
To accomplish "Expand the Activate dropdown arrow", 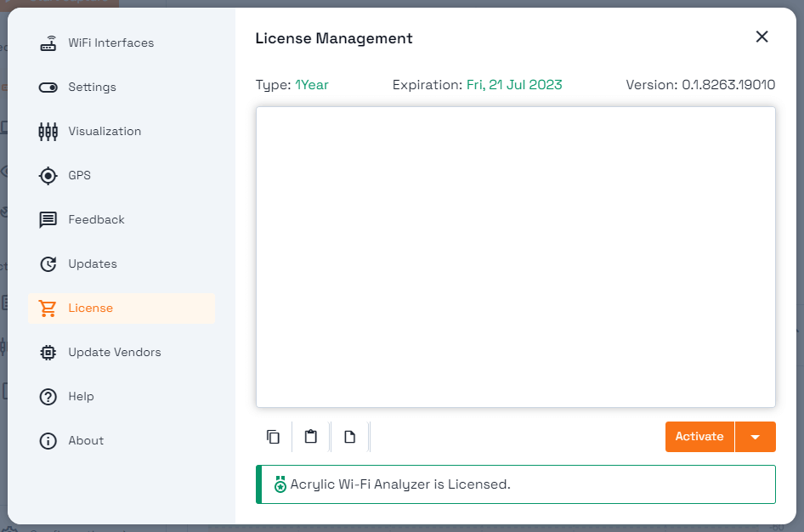I will tap(756, 437).
